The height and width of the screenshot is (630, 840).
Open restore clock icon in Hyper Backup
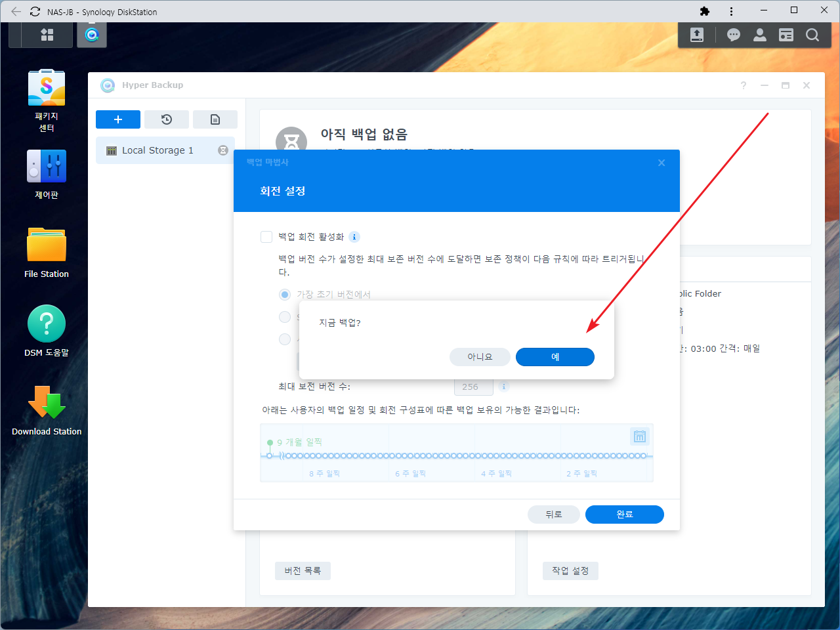point(167,119)
